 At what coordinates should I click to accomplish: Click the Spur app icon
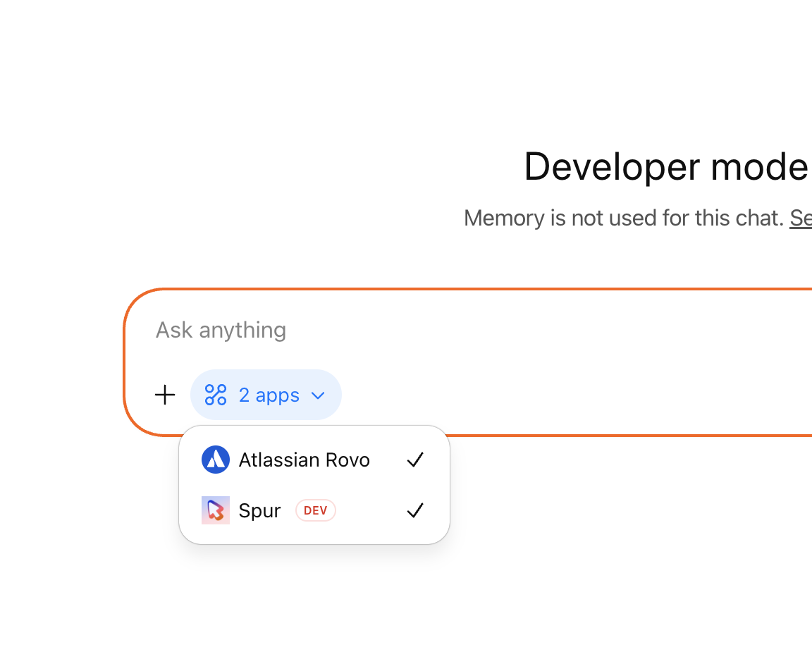tap(216, 510)
